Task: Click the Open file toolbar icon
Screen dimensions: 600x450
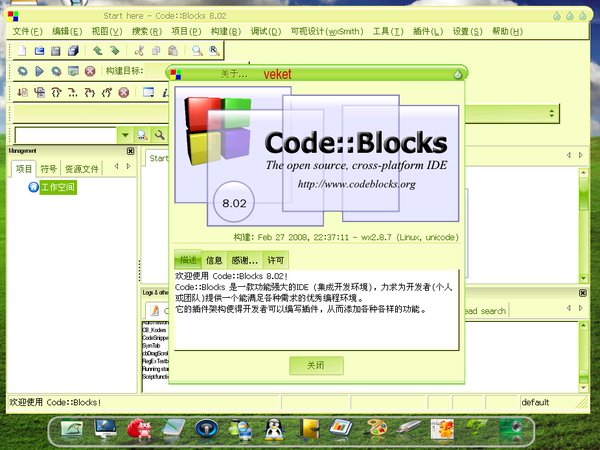Action: pos(39,51)
